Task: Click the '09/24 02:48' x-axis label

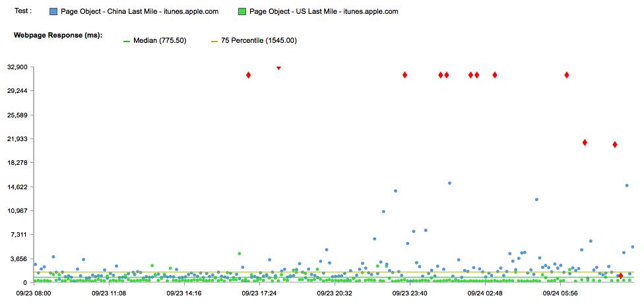Action: coord(485,293)
